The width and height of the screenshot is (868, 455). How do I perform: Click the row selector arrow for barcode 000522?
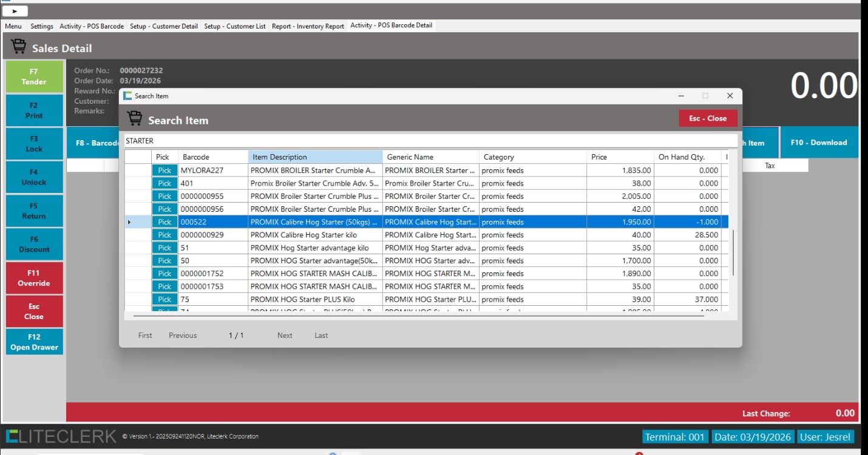click(x=129, y=222)
